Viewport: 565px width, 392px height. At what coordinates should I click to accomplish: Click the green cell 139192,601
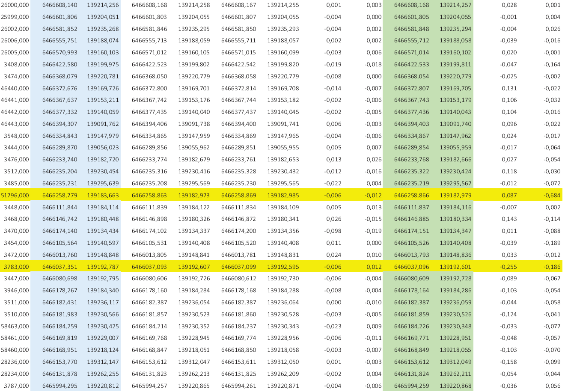tap(455, 267)
